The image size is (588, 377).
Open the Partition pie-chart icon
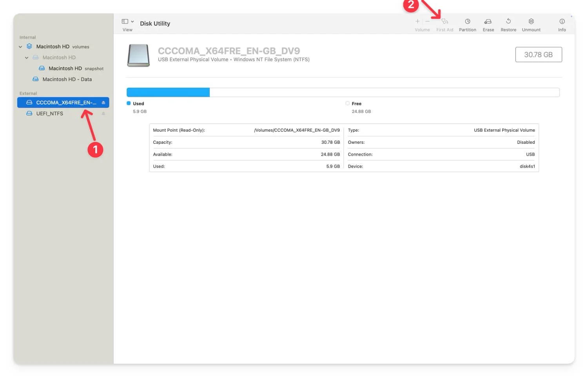pyautogui.click(x=468, y=22)
